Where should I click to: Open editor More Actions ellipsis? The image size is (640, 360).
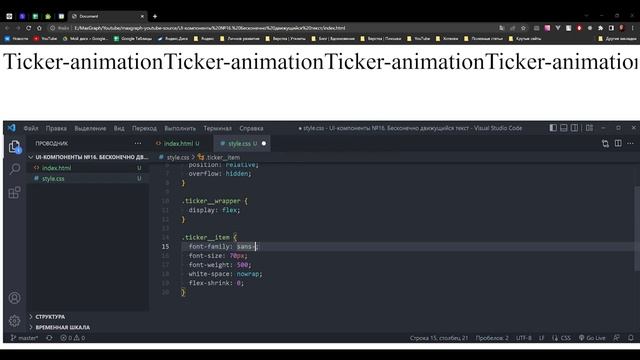[631, 143]
